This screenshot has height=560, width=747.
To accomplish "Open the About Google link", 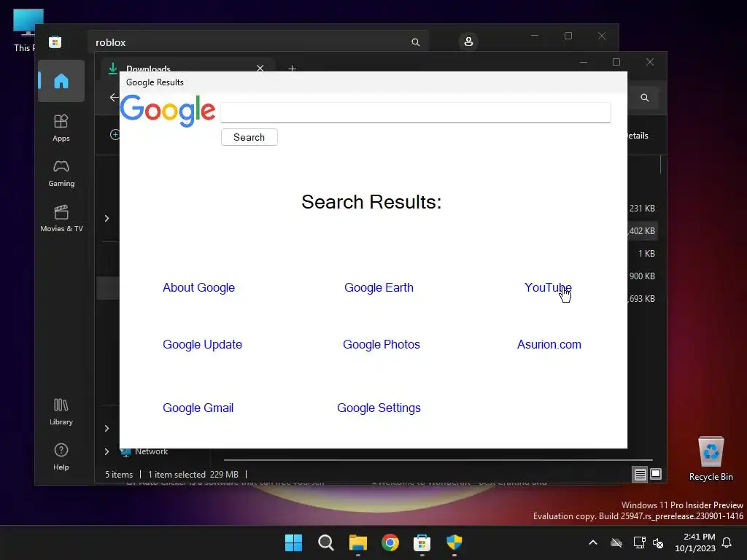I will tap(198, 287).
